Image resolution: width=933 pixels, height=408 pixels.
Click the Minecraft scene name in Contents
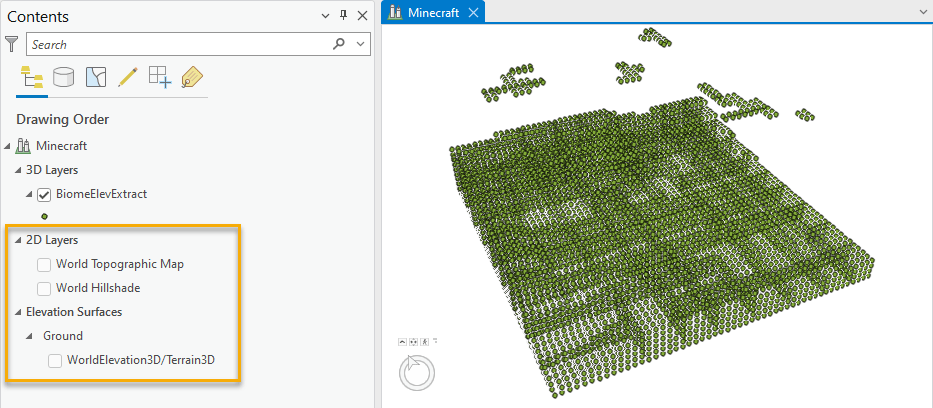pyautogui.click(x=61, y=145)
